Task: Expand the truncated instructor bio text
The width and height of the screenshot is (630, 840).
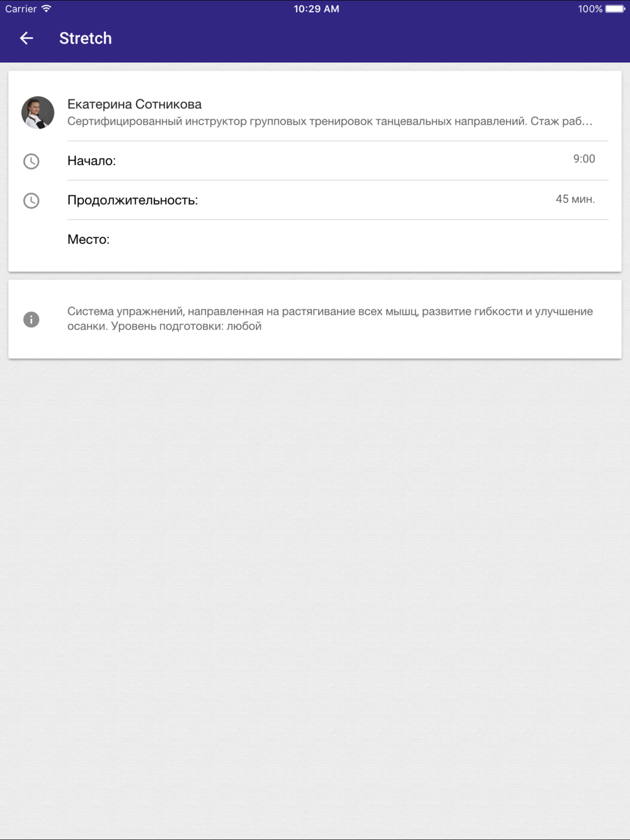Action: tap(329, 121)
